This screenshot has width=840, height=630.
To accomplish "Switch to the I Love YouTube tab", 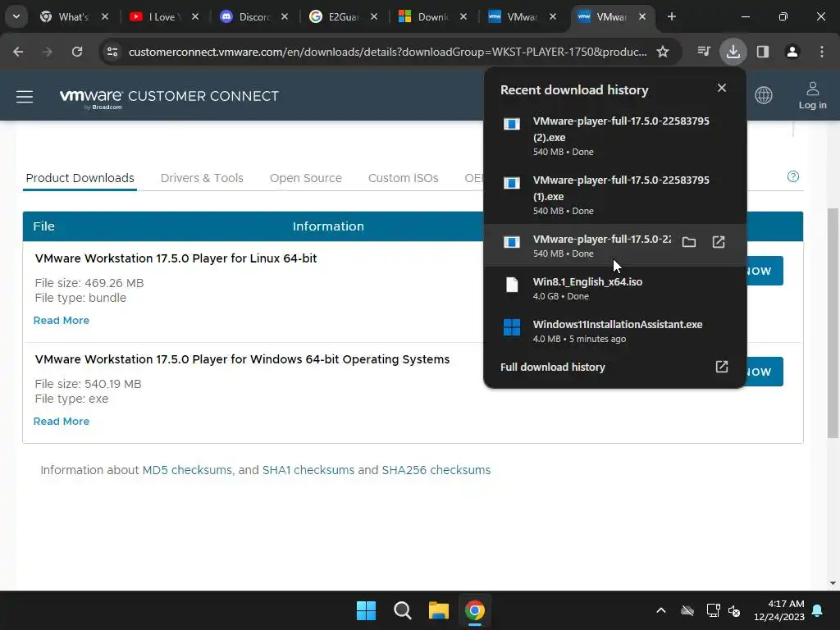I will click(162, 17).
